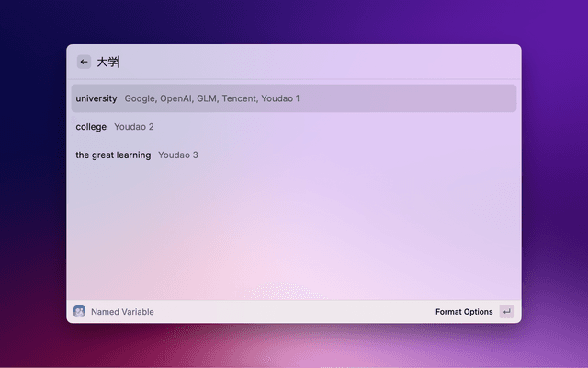Click the back arrow button
588x368 pixels.
(x=84, y=62)
